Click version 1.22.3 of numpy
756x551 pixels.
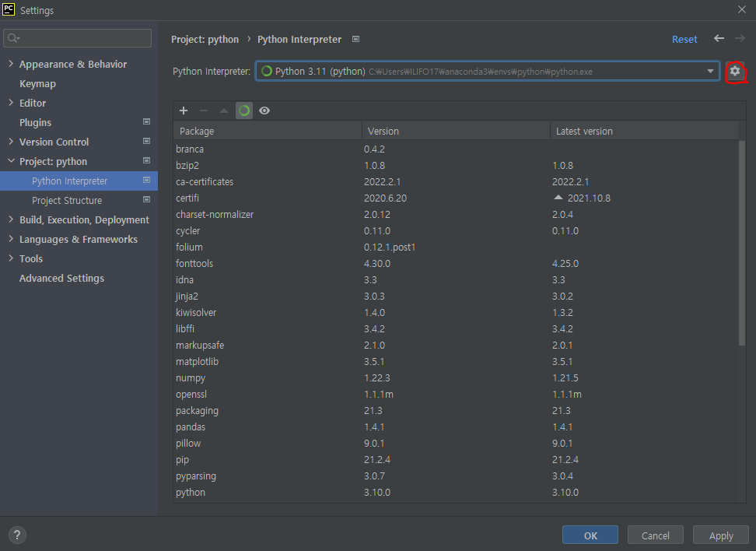(x=377, y=378)
